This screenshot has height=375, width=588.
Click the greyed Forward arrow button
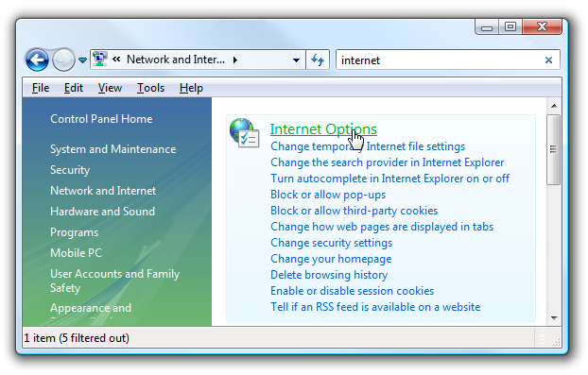click(63, 60)
